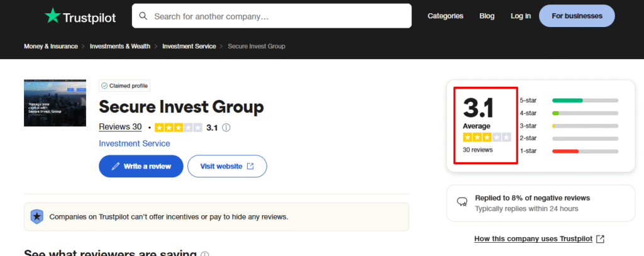This screenshot has height=256, width=644.
Task: Open the Investment Service category link
Action: pyautogui.click(x=135, y=143)
